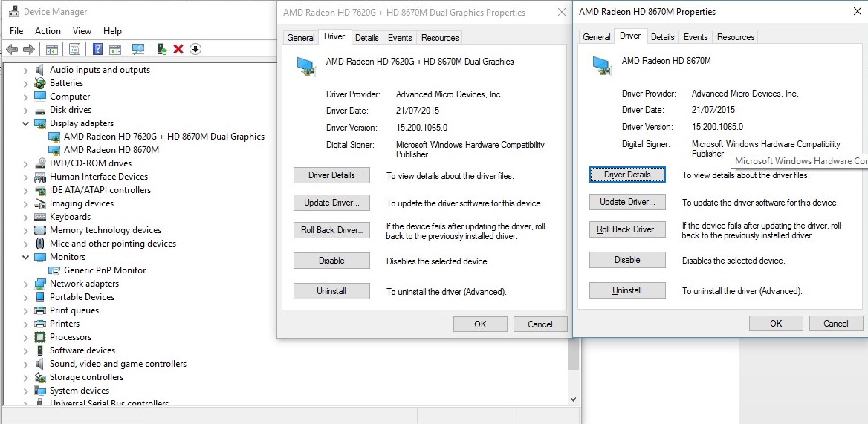Open the File menu
Image resolution: width=868 pixels, height=424 pixels.
click(x=16, y=31)
